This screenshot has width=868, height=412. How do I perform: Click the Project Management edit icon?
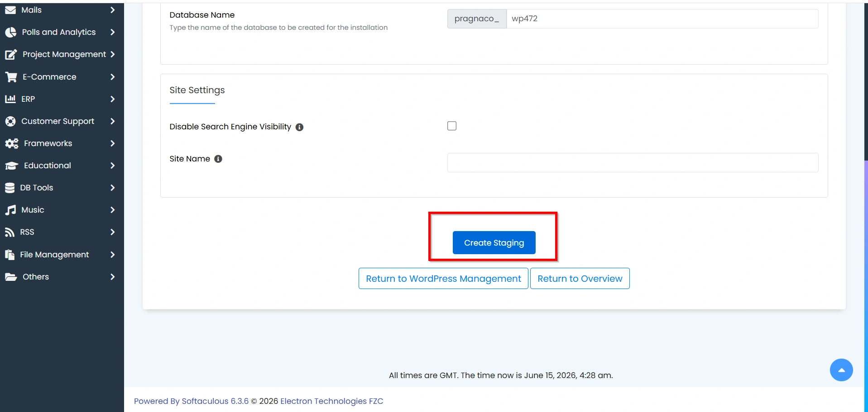pos(11,55)
